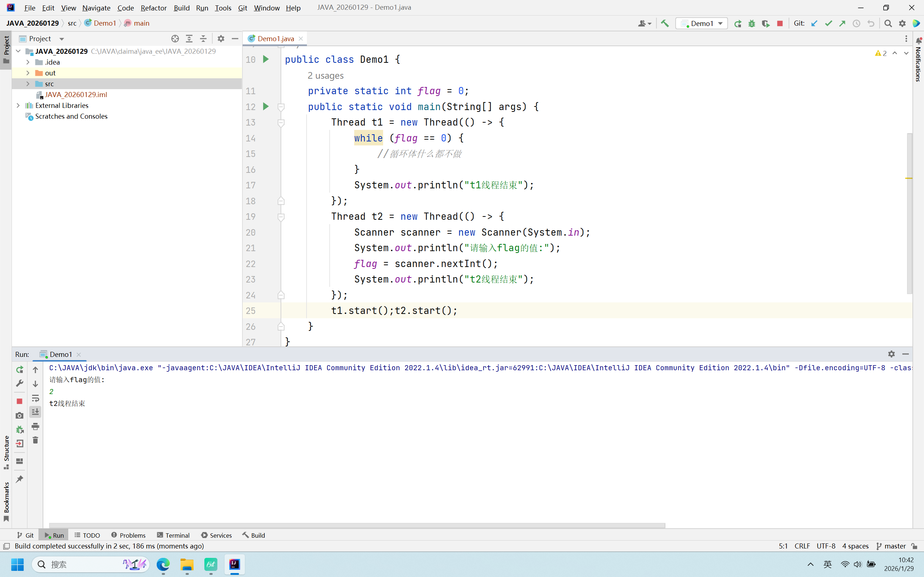Switch to the Terminal tool tab
Screen dimensions: 924x577
pyautogui.click(x=173, y=535)
